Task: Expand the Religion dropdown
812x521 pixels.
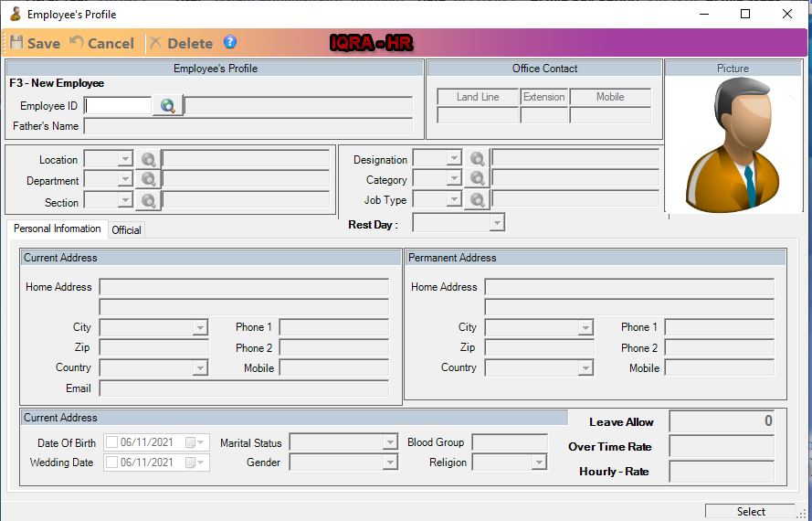Action: 538,463
